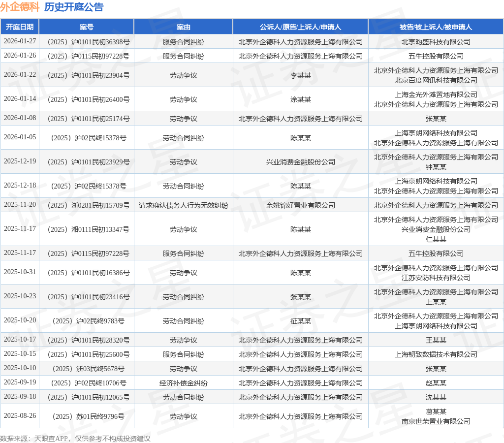Select date cell 2025-10-17
The width and height of the screenshot is (504, 443).
(x=20, y=340)
